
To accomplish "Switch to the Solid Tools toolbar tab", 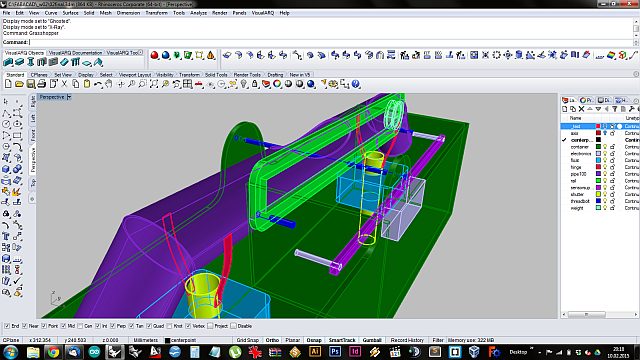I will [216, 75].
